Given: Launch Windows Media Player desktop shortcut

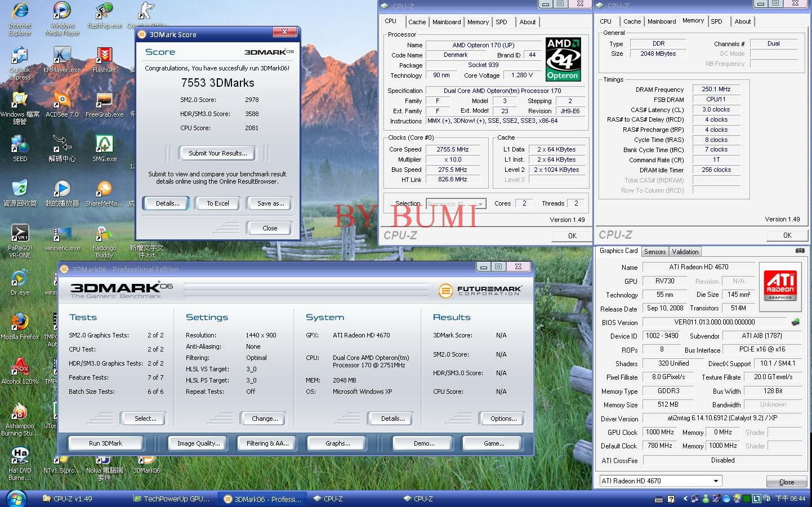Looking at the screenshot, I should pyautogui.click(x=62, y=18).
